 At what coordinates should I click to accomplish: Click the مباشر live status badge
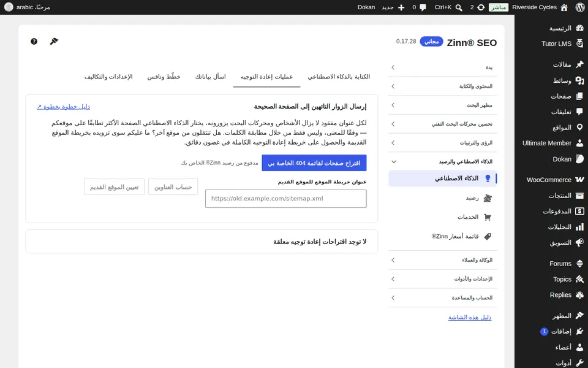tap(499, 7)
